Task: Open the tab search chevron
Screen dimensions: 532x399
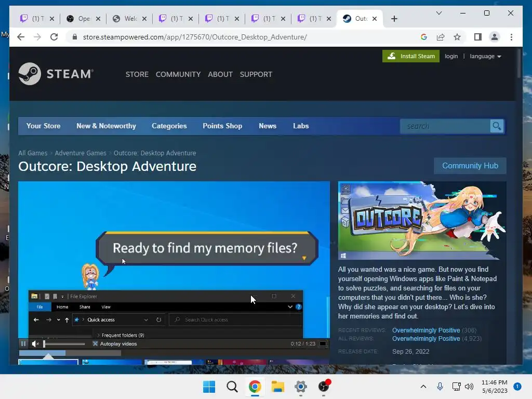Action: click(438, 13)
